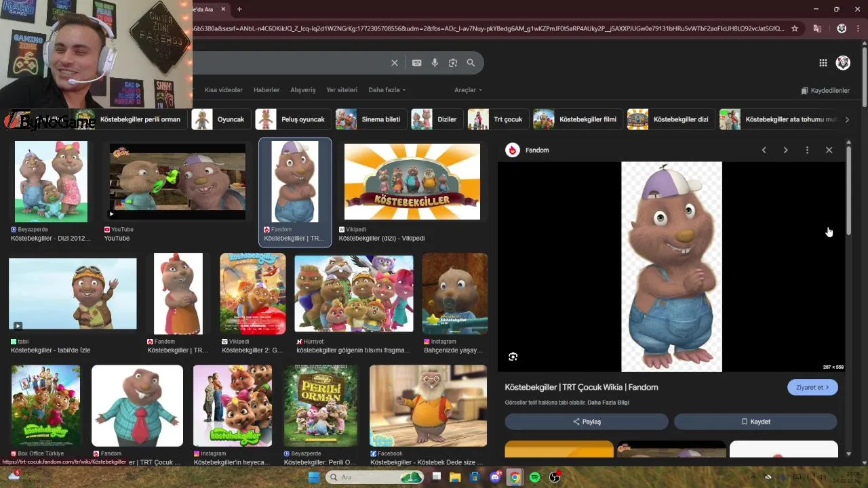Open the Windows Start menu
The image size is (868, 488).
pyautogui.click(x=314, y=477)
